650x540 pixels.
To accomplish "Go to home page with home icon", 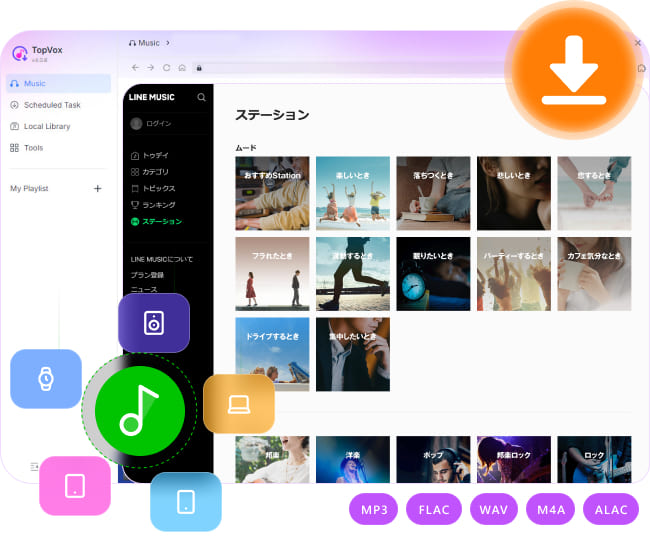I will 182,68.
